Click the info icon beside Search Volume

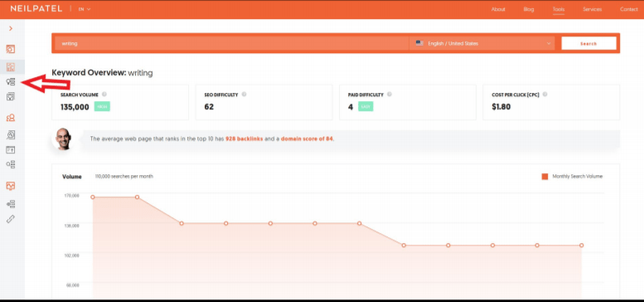click(x=104, y=94)
